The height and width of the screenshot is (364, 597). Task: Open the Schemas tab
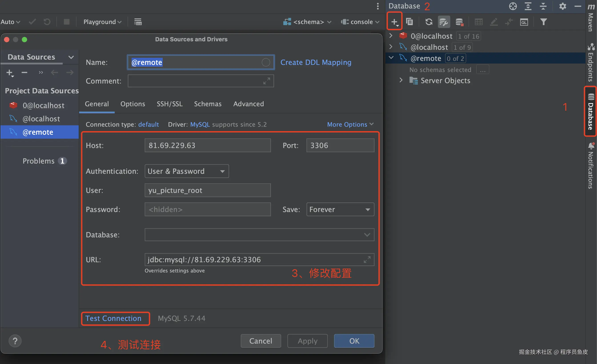(208, 104)
